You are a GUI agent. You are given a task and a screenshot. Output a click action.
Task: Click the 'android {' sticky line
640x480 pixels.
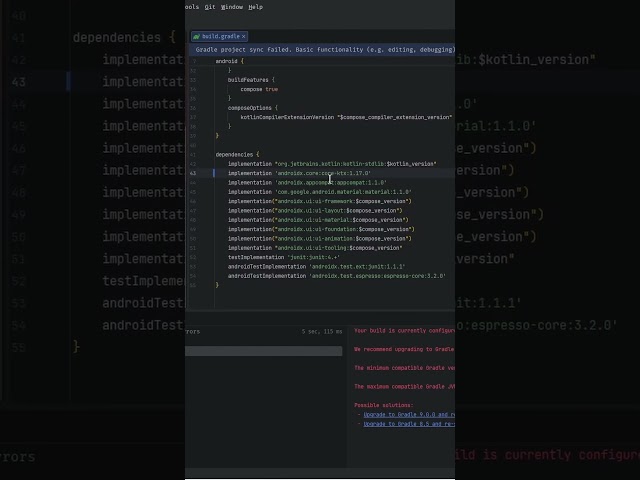(x=229, y=61)
